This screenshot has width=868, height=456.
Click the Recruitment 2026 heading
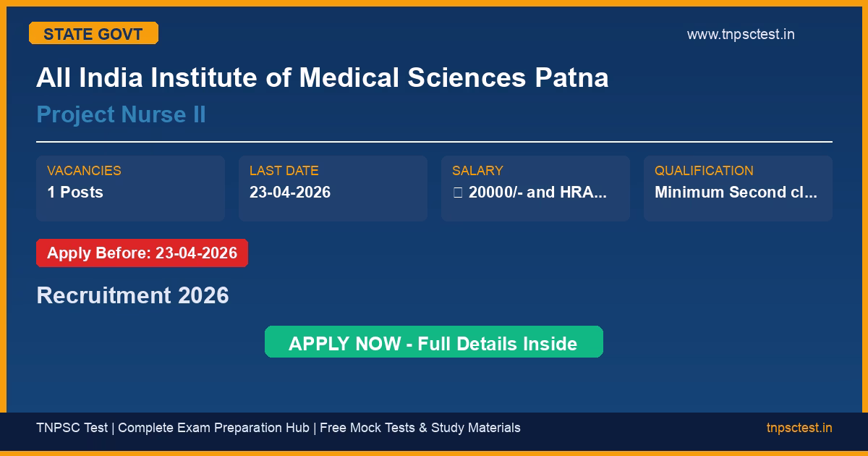coord(132,295)
